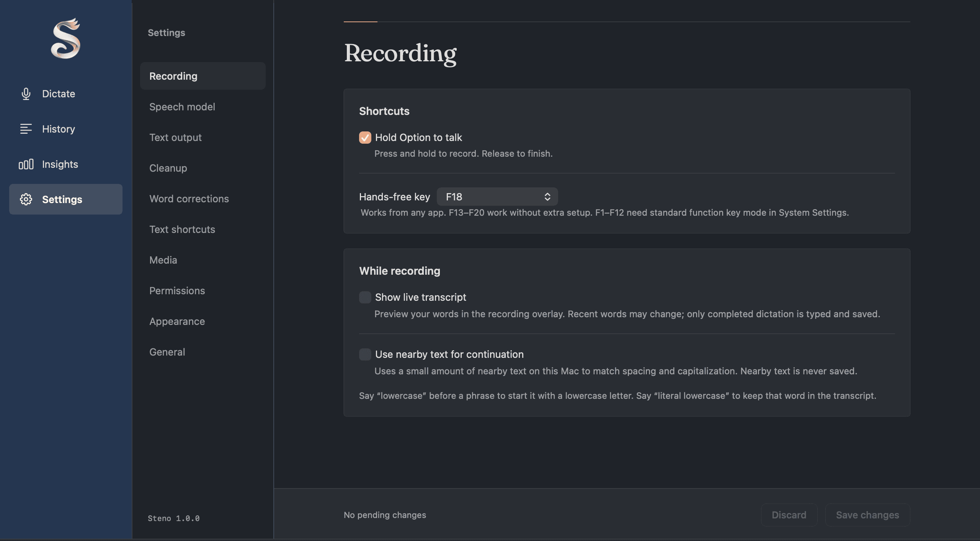The height and width of the screenshot is (541, 980).
Task: Click the While recording section heading
Action: point(400,271)
